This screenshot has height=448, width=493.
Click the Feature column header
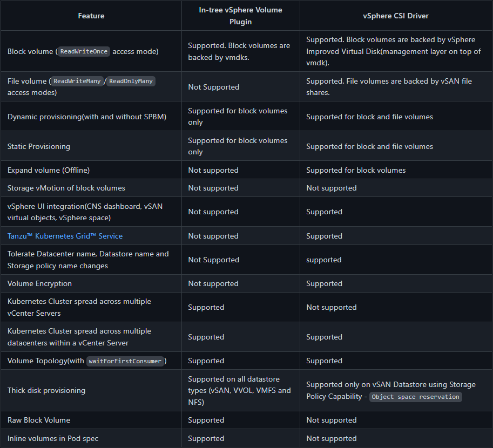pyautogui.click(x=91, y=16)
